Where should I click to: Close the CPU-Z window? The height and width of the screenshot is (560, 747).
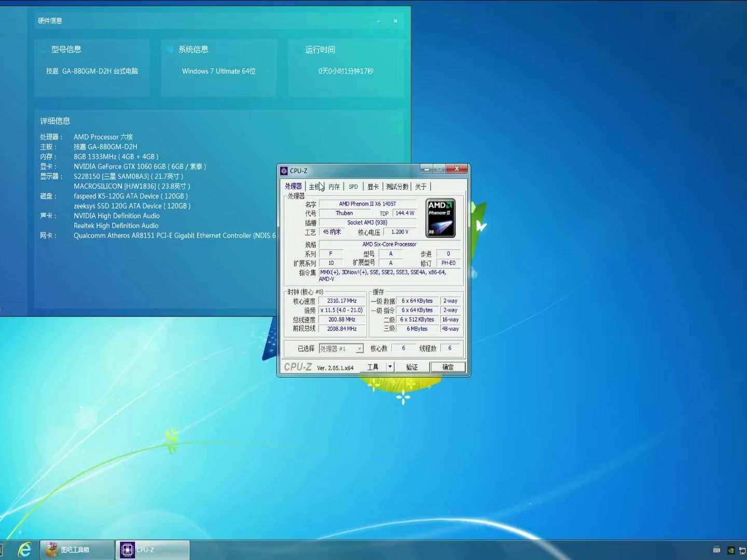coord(457,169)
